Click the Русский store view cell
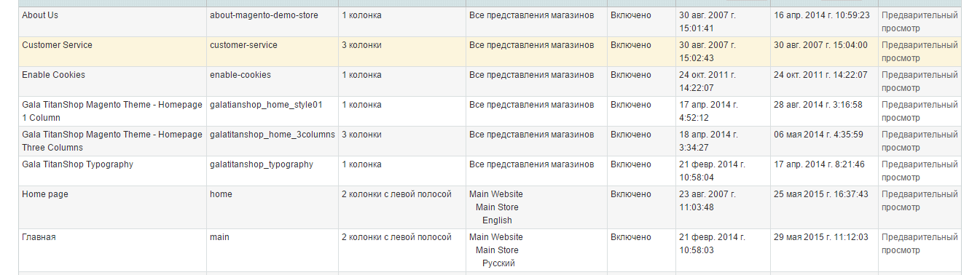The image size is (980, 275). (498, 263)
